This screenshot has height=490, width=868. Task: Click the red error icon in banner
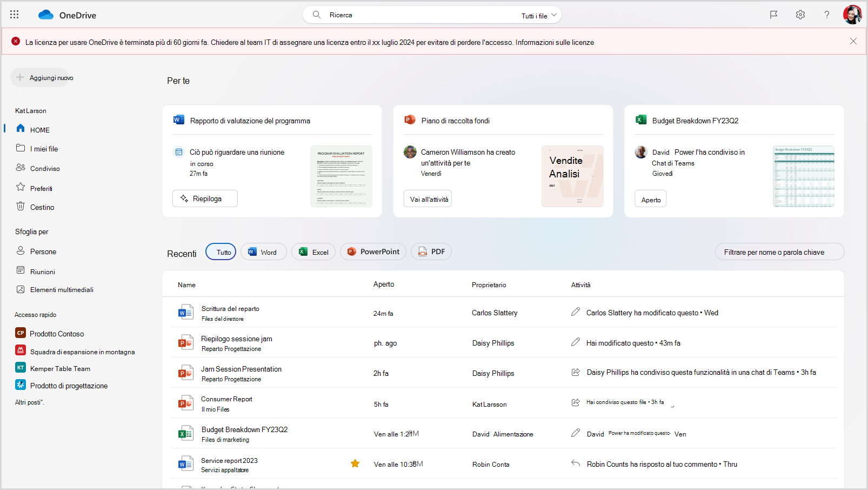pyautogui.click(x=16, y=41)
